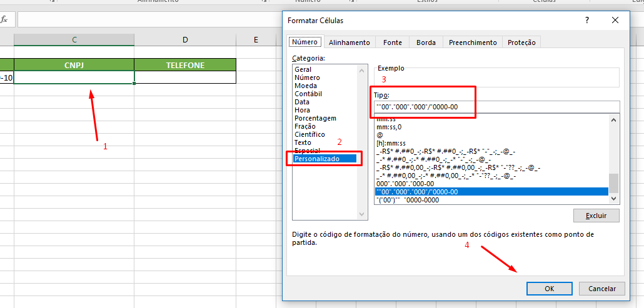The image size is (644, 308).
Task: Confirm the dialog with OK
Action: point(549,289)
